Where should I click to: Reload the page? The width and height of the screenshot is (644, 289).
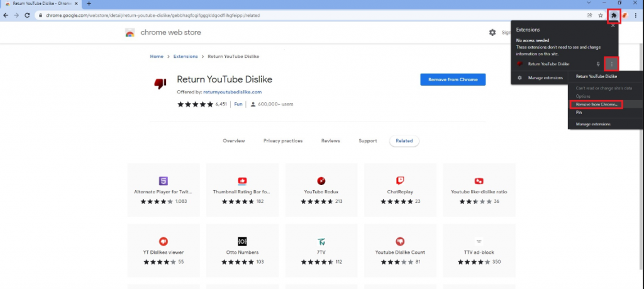point(27,15)
